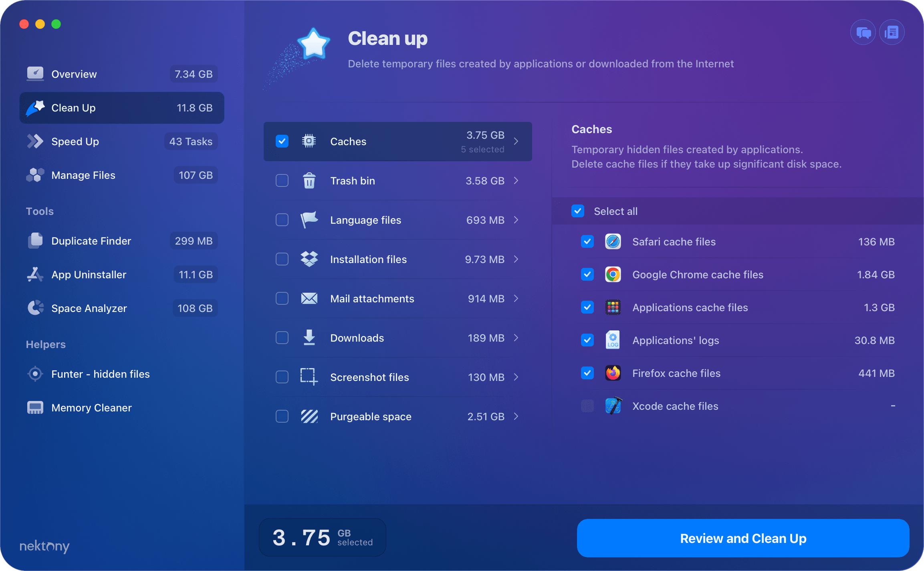
Task: Open the Manage Files section
Action: pos(83,175)
